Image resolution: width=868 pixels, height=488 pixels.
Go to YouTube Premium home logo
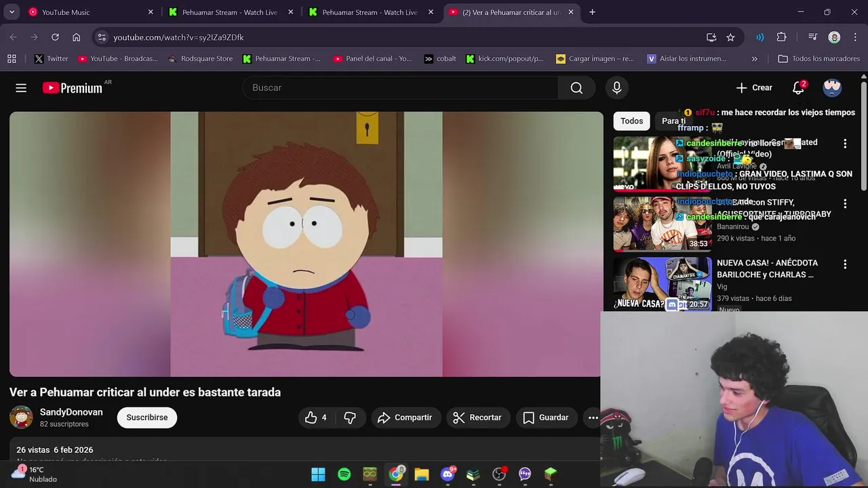[x=73, y=87]
